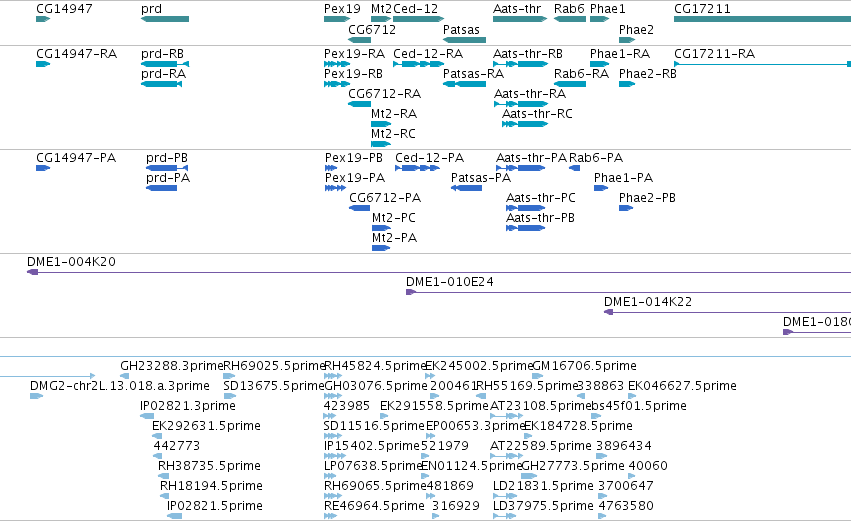
Task: Open the Pex19-PB protein label
Action: tap(354, 158)
